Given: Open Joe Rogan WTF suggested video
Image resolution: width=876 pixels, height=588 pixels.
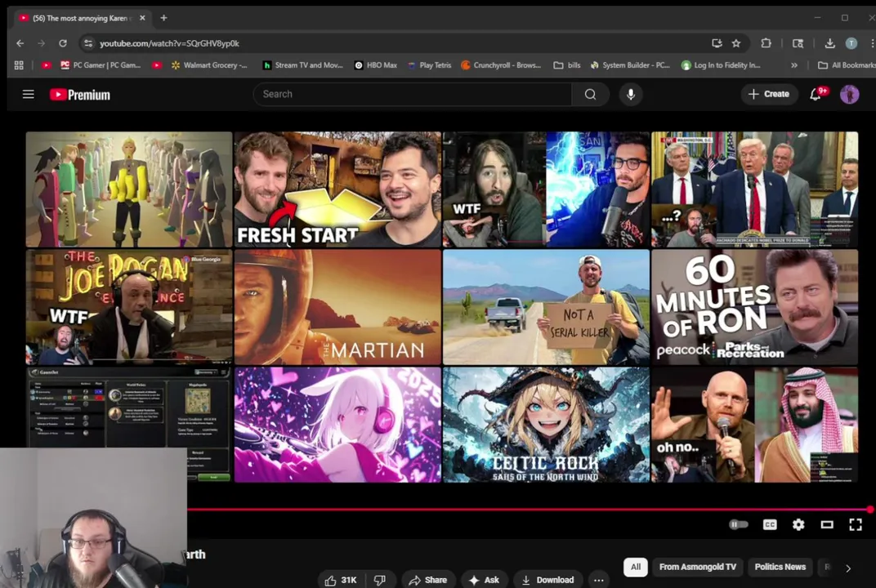Looking at the screenshot, I should click(129, 307).
